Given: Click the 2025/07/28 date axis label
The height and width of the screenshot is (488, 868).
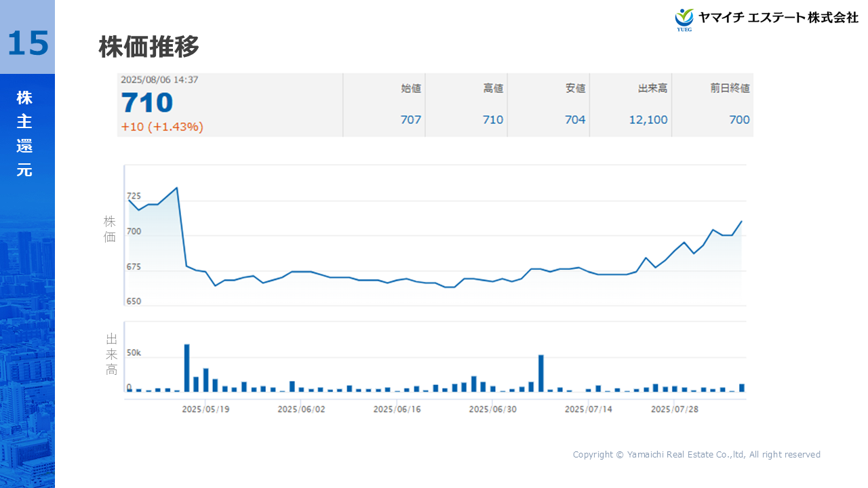Looking at the screenshot, I should tap(674, 409).
